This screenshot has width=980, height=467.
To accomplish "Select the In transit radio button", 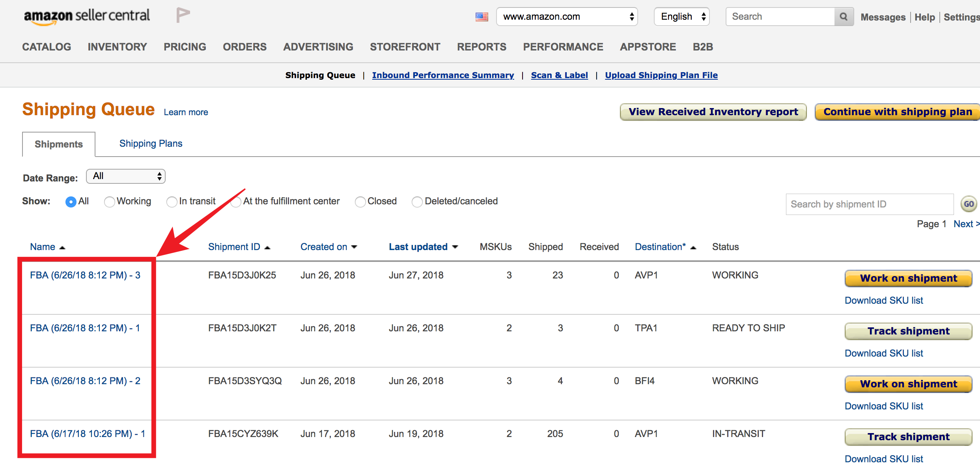I will pyautogui.click(x=172, y=202).
